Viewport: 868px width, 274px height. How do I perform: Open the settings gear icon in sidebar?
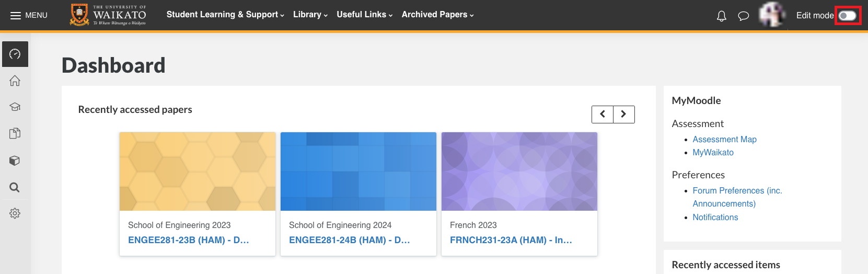pos(15,213)
